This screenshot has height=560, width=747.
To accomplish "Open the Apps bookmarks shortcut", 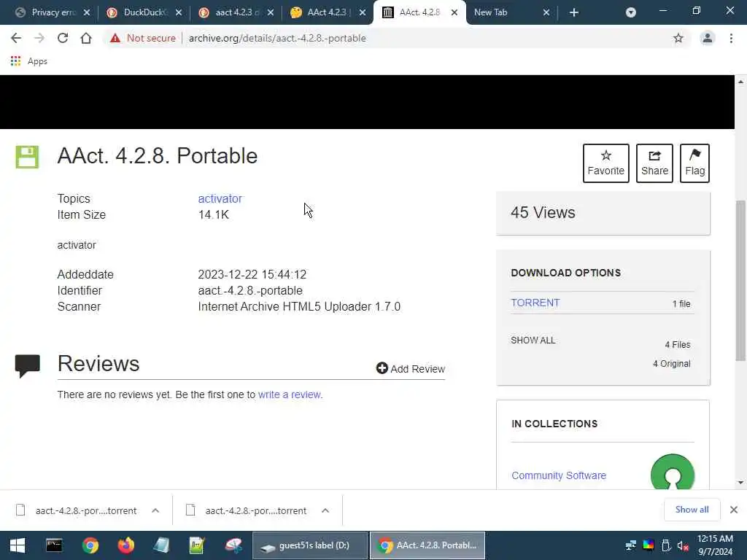I will point(28,61).
